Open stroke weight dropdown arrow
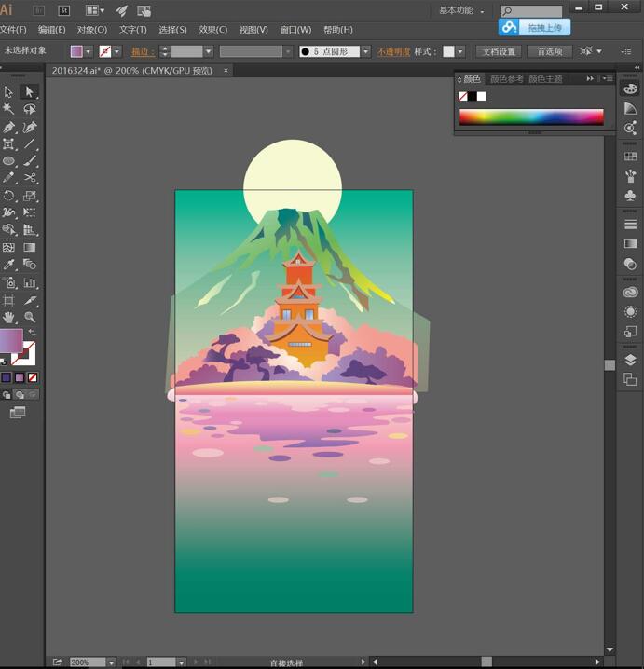This screenshot has width=644, height=669. (208, 51)
